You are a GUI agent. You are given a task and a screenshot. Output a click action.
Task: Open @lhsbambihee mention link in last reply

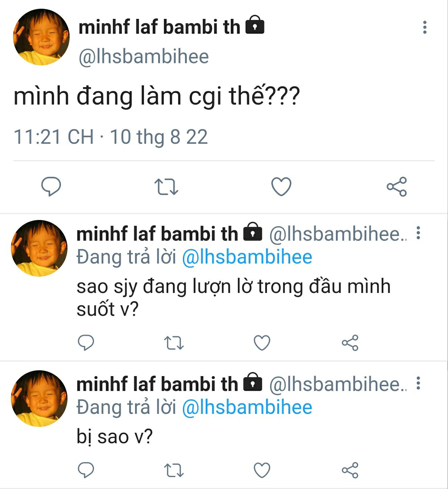247,407
